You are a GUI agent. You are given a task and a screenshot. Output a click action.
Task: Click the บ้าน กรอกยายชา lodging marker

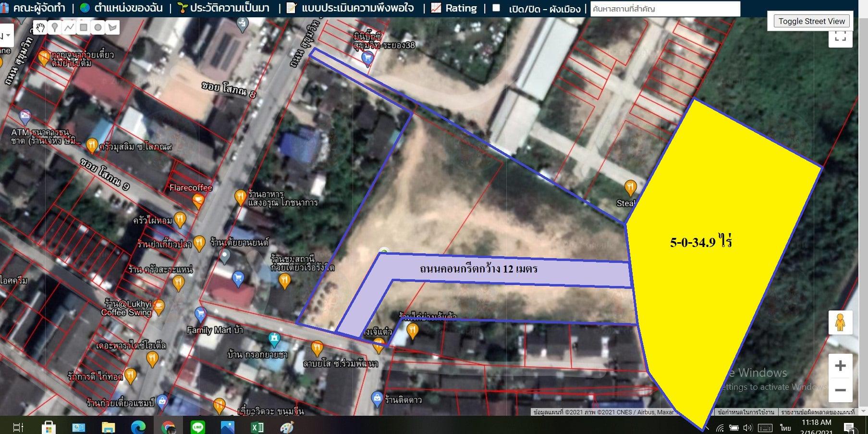(274, 339)
